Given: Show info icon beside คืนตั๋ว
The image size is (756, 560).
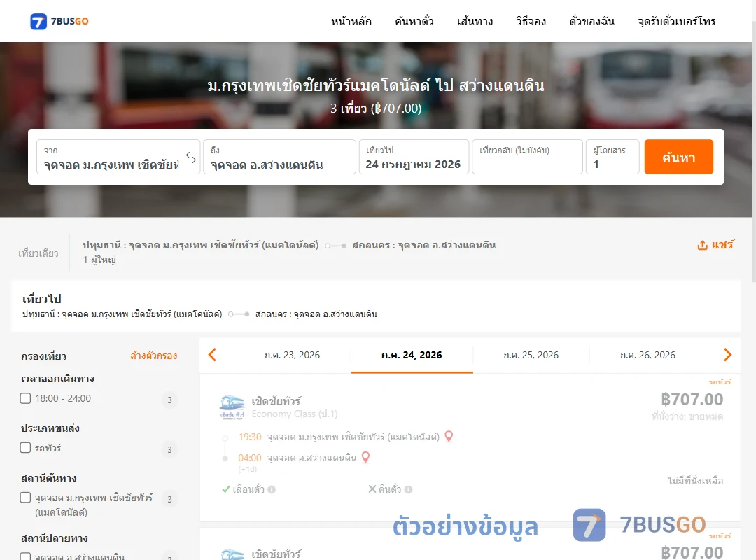Looking at the screenshot, I should pyautogui.click(x=408, y=489).
